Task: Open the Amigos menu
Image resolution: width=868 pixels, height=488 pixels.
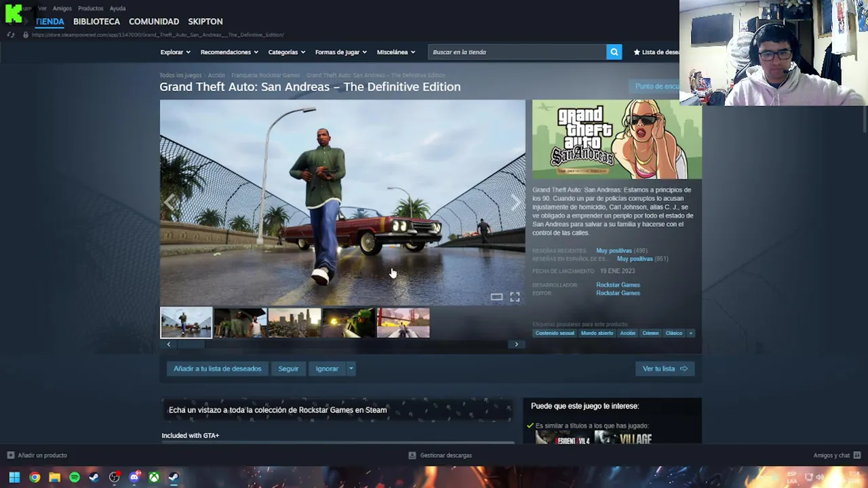Action: (62, 8)
